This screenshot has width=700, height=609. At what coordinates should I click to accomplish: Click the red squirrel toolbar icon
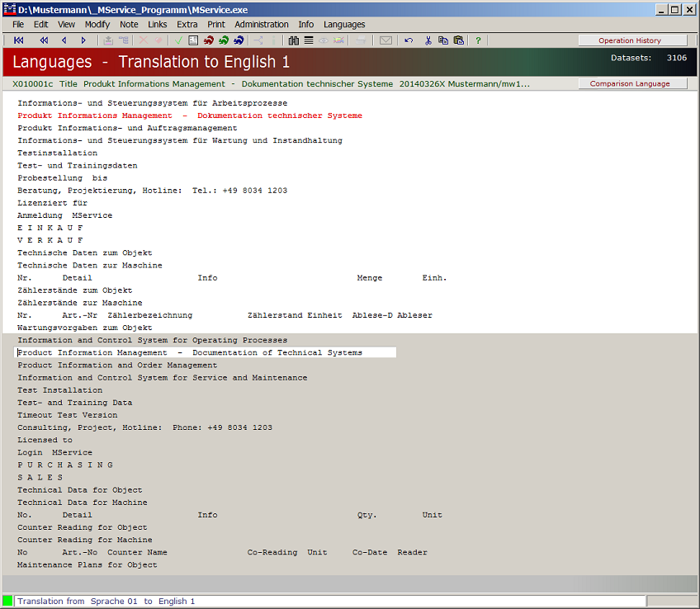pos(209,40)
